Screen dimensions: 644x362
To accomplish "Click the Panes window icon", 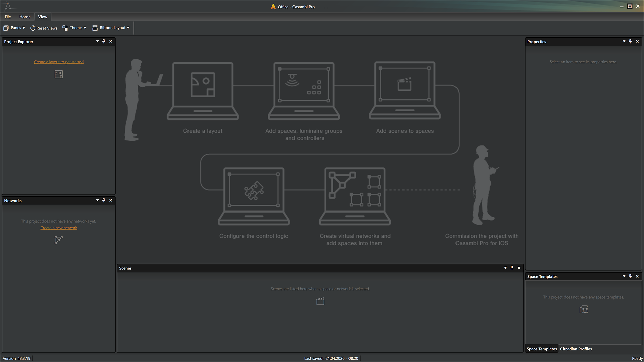I will [x=6, y=28].
